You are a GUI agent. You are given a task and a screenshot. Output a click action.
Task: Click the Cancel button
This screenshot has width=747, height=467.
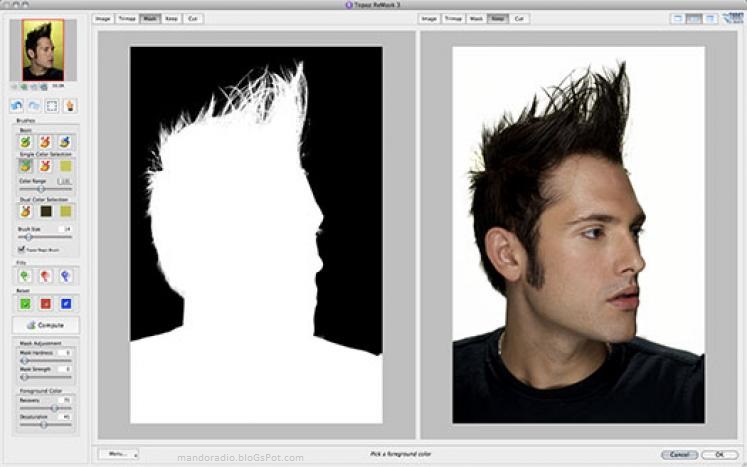point(680,455)
